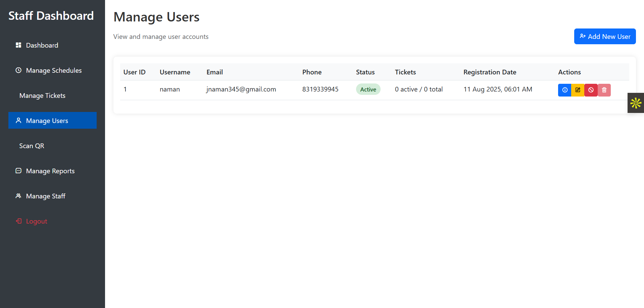Click the person icon beside Manage Users
The width and height of the screenshot is (644, 308).
pyautogui.click(x=18, y=120)
